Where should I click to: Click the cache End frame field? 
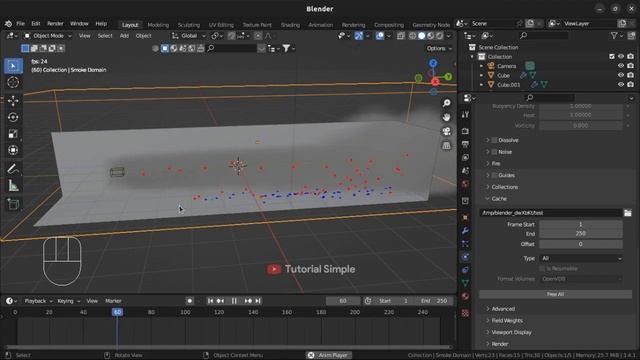tap(581, 234)
